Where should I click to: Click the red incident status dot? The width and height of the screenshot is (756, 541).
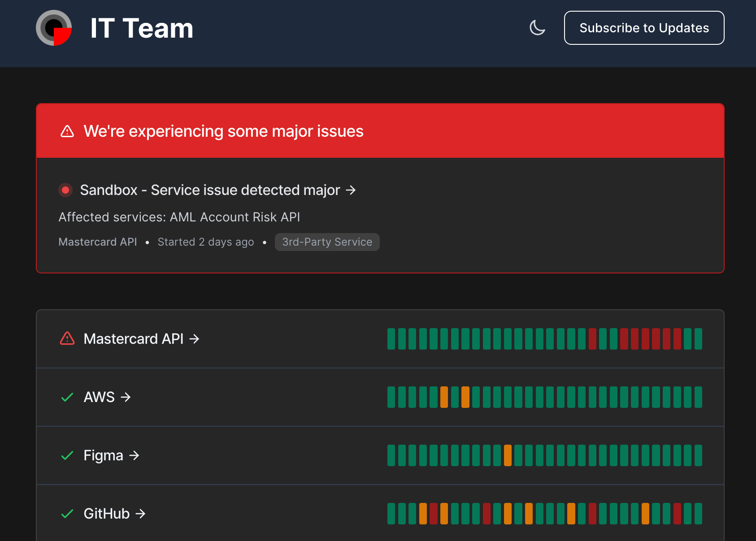point(65,190)
